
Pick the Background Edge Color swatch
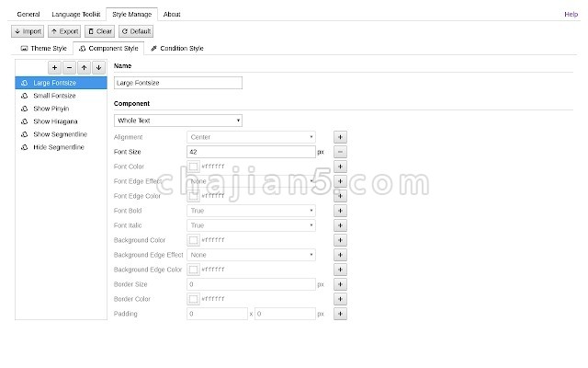[194, 270]
